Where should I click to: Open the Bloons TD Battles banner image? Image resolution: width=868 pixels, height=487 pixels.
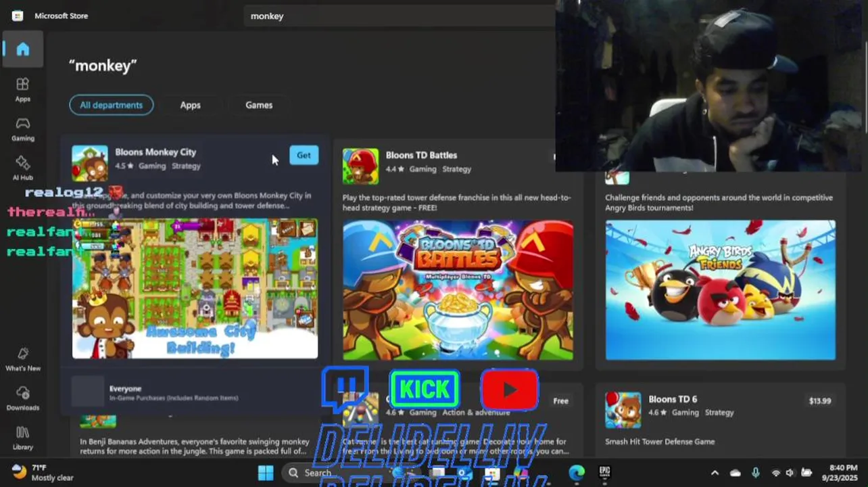tap(458, 290)
